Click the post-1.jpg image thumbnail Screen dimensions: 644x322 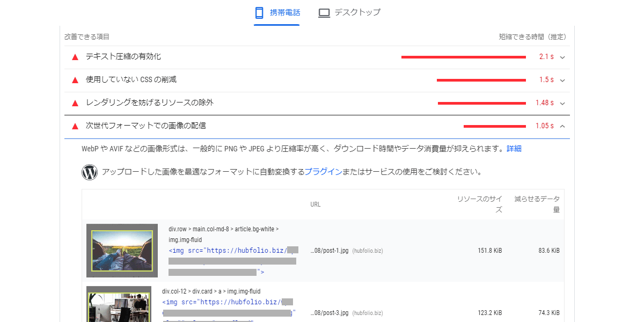point(122,251)
